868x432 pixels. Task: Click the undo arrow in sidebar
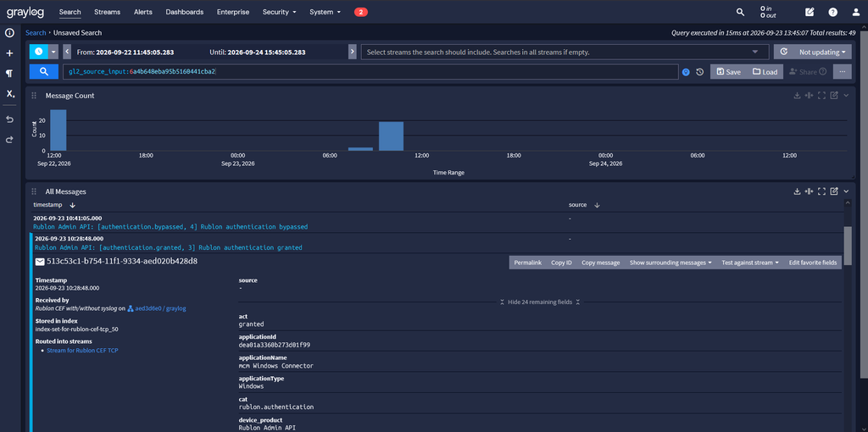click(x=9, y=119)
